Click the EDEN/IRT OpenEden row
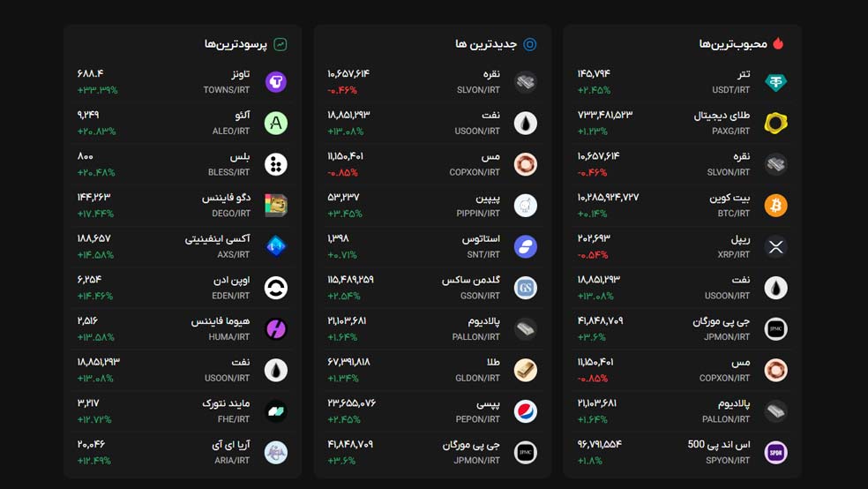 tap(183, 288)
